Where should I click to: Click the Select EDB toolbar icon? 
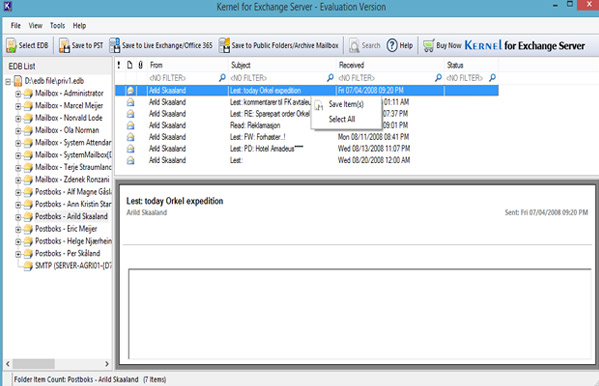click(11, 45)
